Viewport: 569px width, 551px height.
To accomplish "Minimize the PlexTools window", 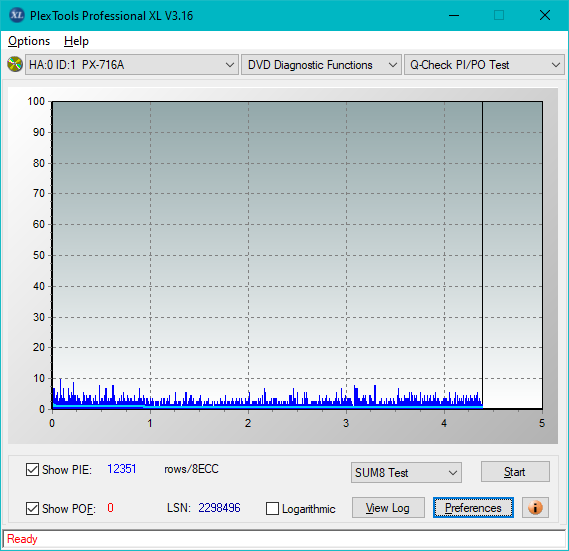I will click(x=454, y=15).
